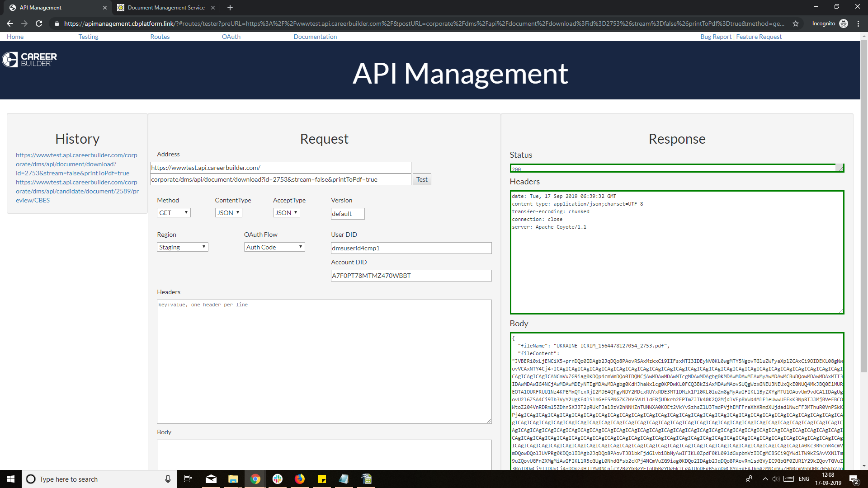Open the OAuth Flow dropdown
The image size is (868, 488).
(x=274, y=247)
